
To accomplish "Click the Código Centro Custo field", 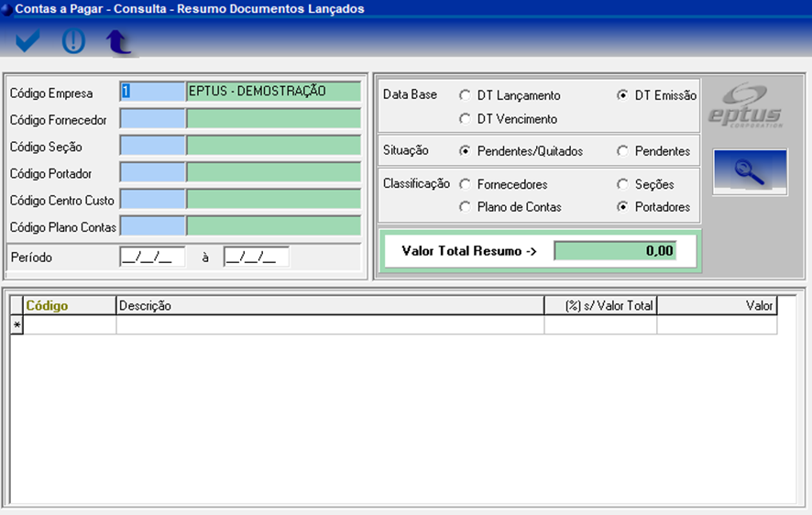I will tap(152, 200).
